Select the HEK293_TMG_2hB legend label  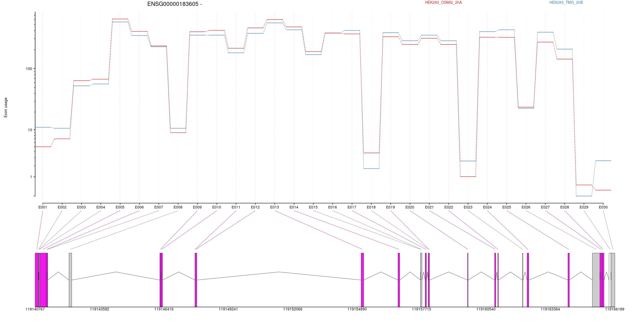[566, 3]
